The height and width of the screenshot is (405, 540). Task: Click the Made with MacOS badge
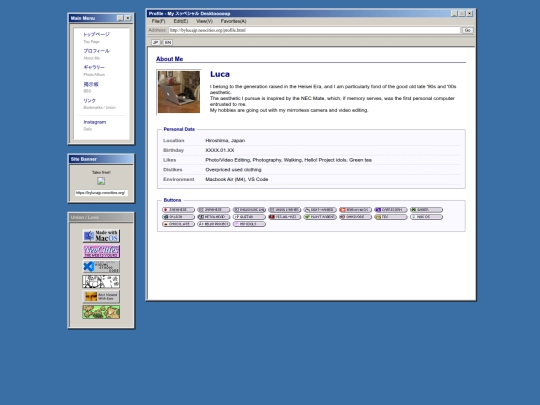click(101, 236)
